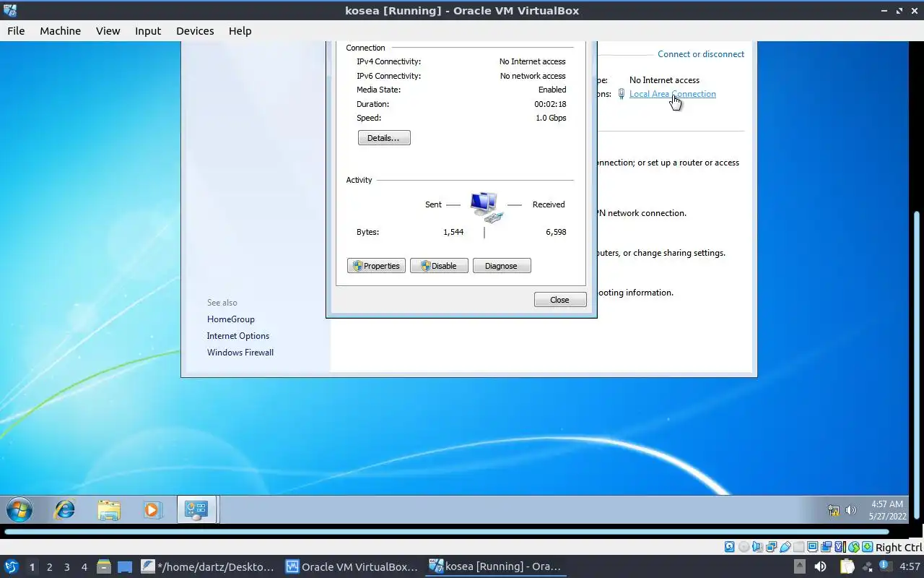Click the Right Ctrl host key label

898,547
